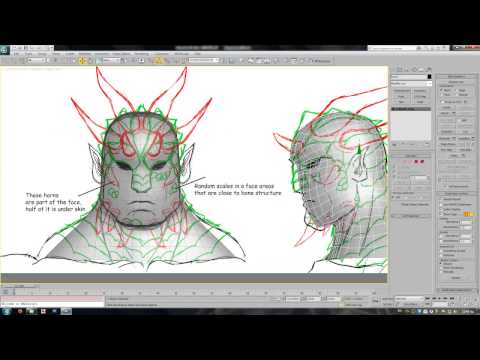Open the Utilities hammer tab in command panel
Screen dimensions: 480x360
click(429, 69)
